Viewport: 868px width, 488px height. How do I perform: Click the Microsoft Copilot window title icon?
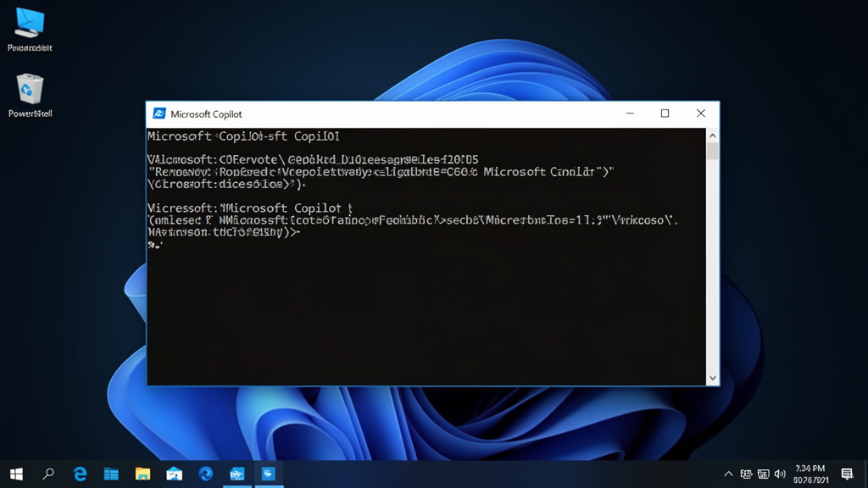tap(159, 114)
